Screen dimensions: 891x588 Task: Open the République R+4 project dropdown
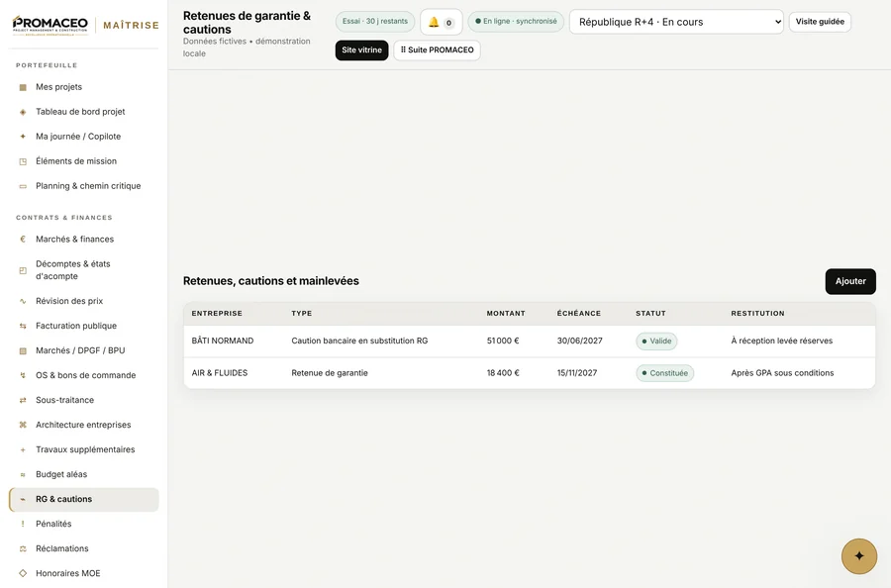tap(676, 22)
